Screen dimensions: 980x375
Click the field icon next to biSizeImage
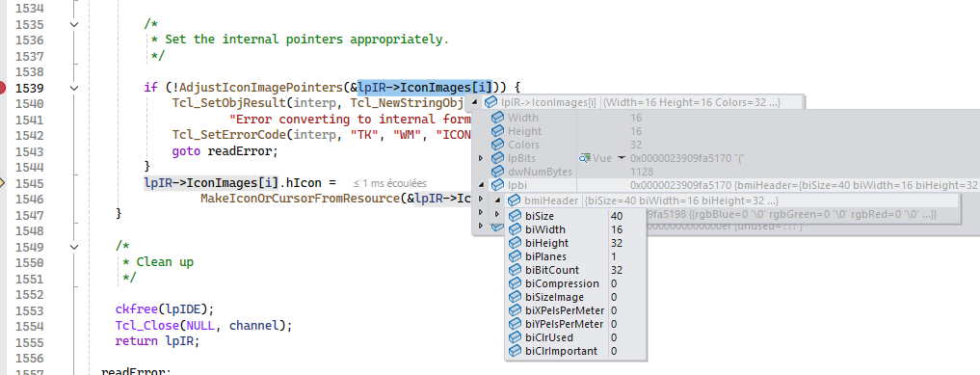(x=515, y=297)
